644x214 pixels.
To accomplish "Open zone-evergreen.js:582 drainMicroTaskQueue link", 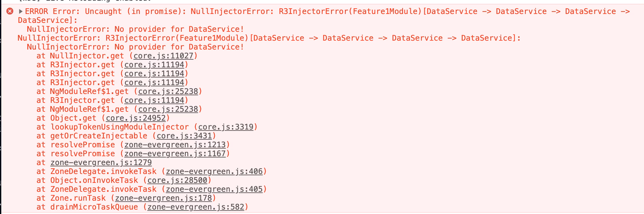I will [x=196, y=207].
